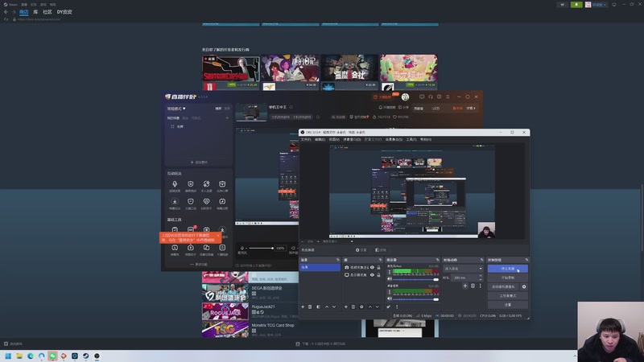Image resolution: width=644 pixels, height=362 pixels.
Task: Go back with Steam navigation arrow
Action: (x=6, y=12)
